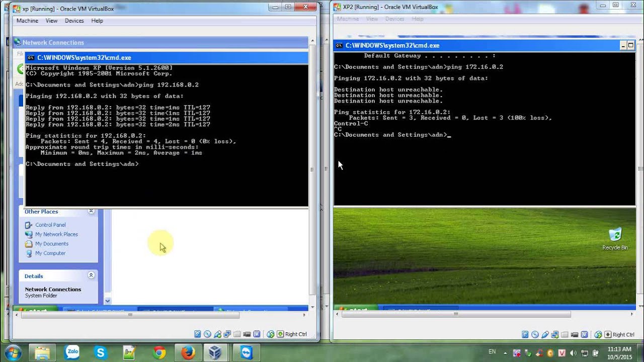Click optical disk icon in xp VM status bar
The width and height of the screenshot is (644, 362).
coord(207,334)
